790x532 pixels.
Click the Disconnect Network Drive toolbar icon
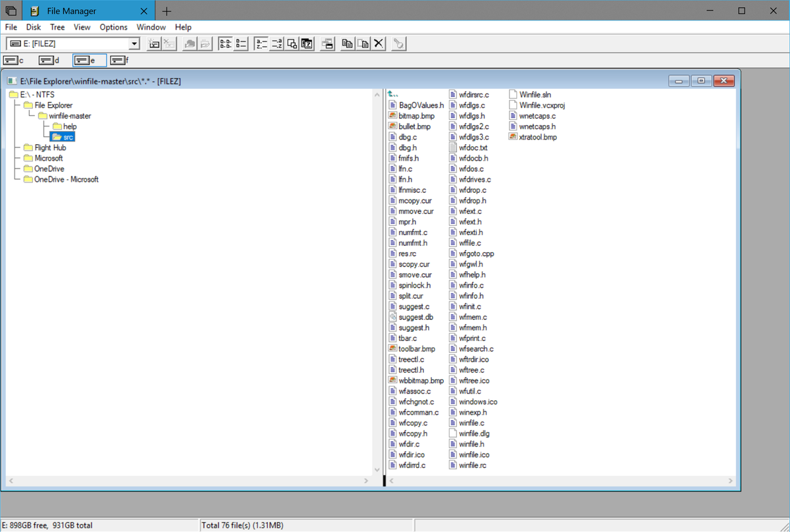pyautogui.click(x=169, y=43)
